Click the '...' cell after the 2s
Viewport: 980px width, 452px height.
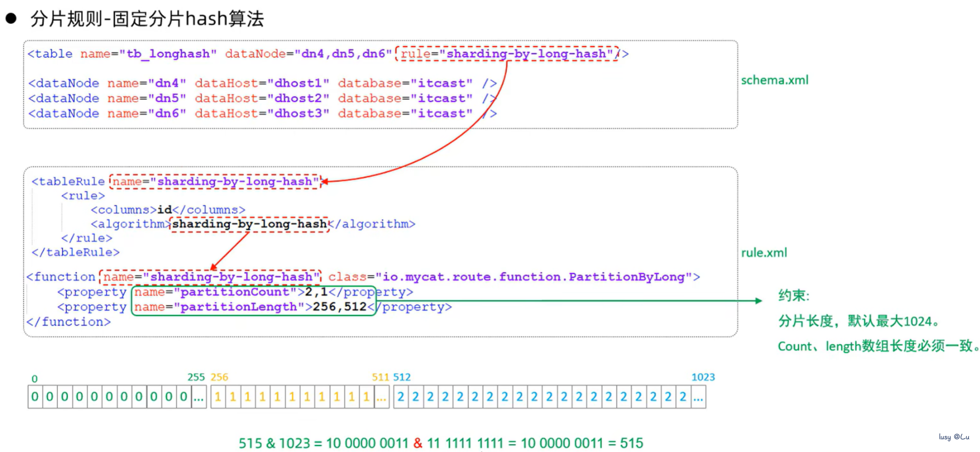[x=698, y=397]
